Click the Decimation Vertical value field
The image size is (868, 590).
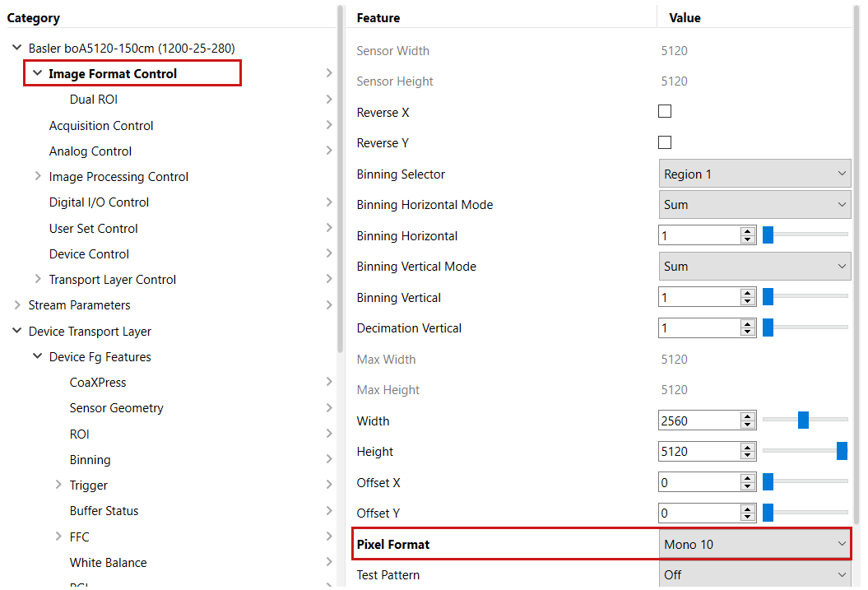click(699, 328)
